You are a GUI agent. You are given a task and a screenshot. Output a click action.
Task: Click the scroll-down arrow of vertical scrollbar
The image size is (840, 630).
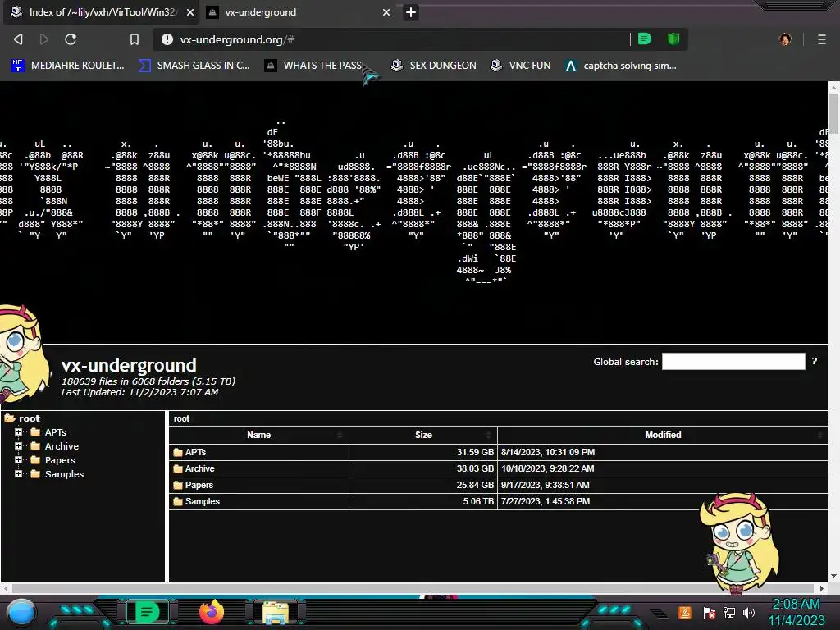pyautogui.click(x=833, y=577)
